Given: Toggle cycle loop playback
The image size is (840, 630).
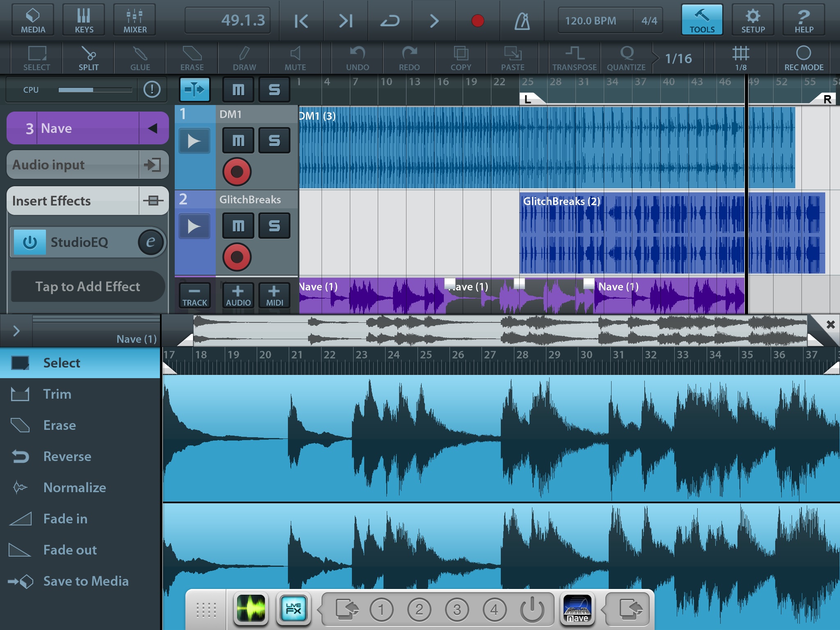Looking at the screenshot, I should (390, 21).
